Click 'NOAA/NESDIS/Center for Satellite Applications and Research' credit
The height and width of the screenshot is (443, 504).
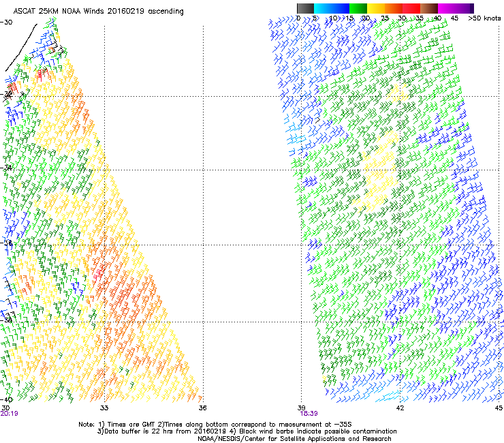click(x=294, y=439)
